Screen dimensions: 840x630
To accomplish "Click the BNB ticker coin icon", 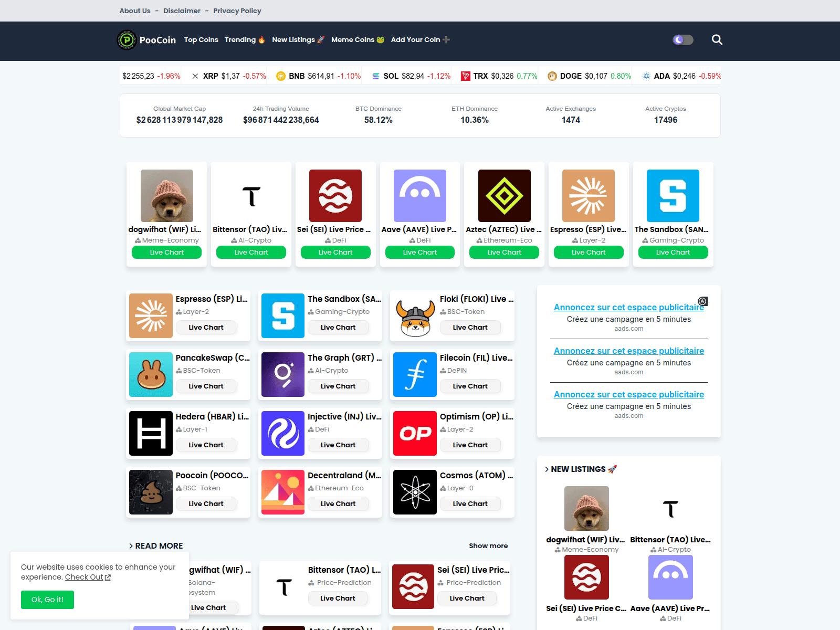I will coord(281,76).
